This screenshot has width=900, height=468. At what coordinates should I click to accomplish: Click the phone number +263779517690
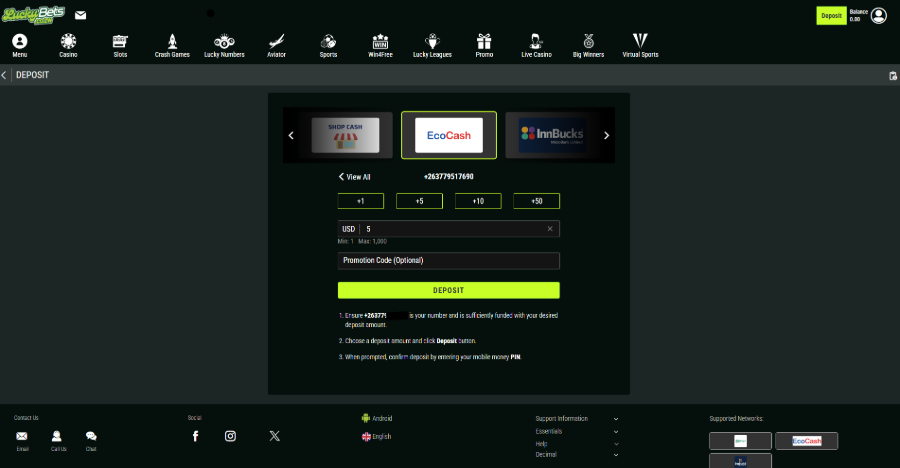point(449,177)
